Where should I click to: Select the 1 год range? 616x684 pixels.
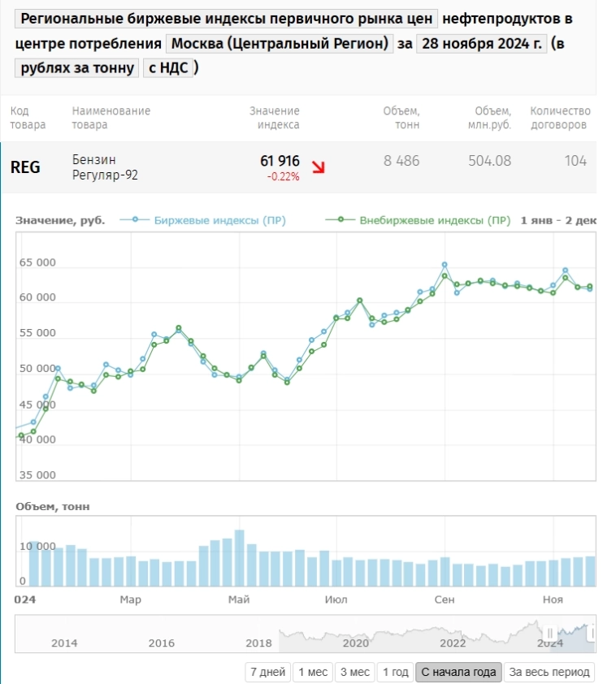395,673
